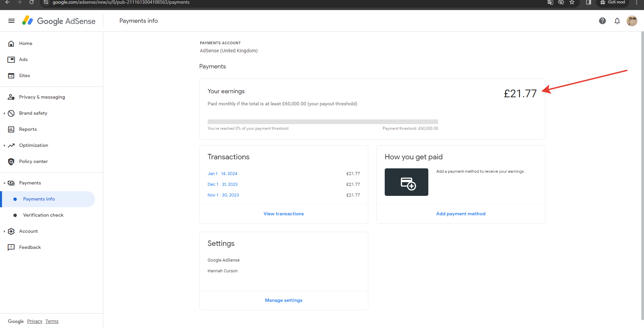Open the account profile avatar
The width and height of the screenshot is (644, 328).
point(632,21)
